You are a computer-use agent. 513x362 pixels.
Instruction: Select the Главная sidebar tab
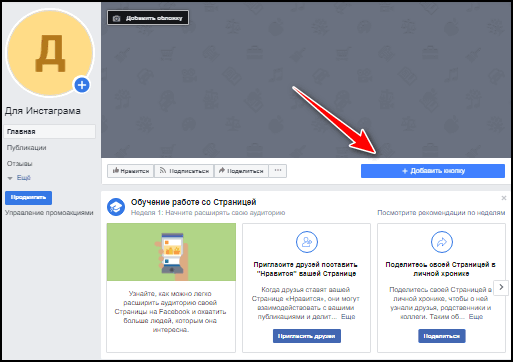coord(50,132)
